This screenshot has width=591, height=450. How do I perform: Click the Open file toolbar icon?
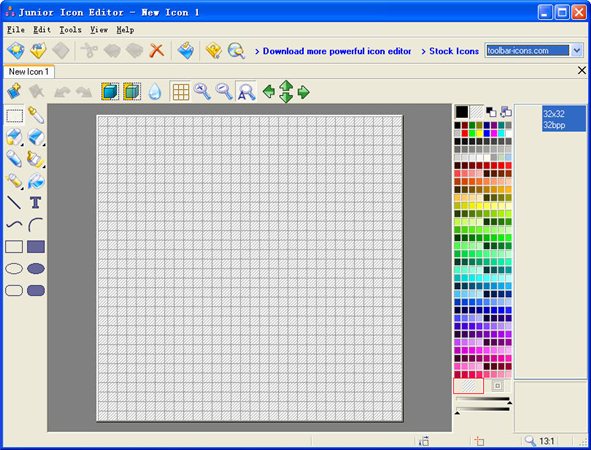[x=38, y=51]
